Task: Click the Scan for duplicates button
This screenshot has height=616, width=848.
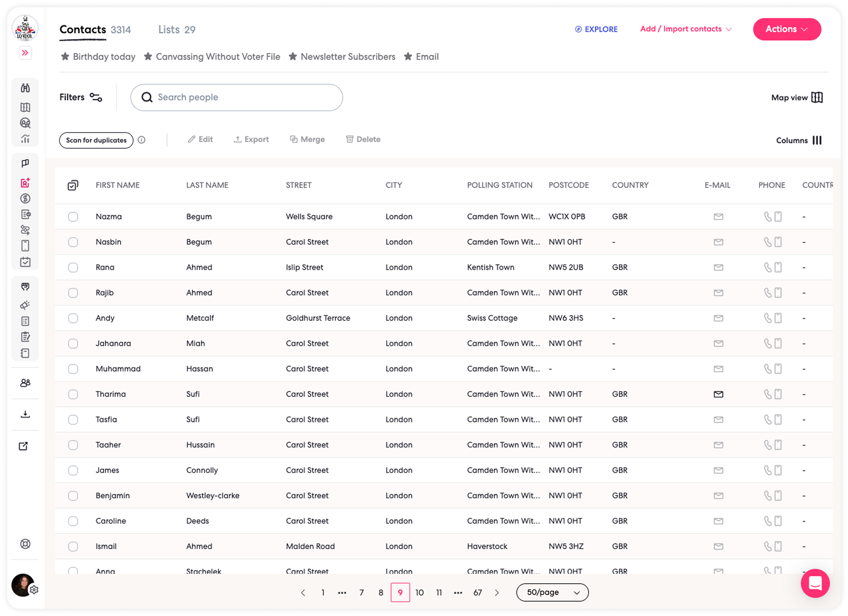Action: [x=96, y=140]
